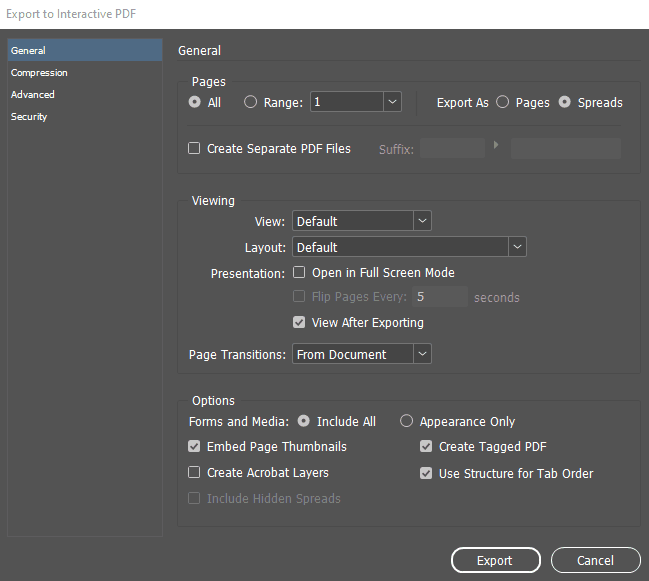Toggle Embed Page Thumbnails checkbox
This screenshot has width=649, height=581.
[x=194, y=447]
